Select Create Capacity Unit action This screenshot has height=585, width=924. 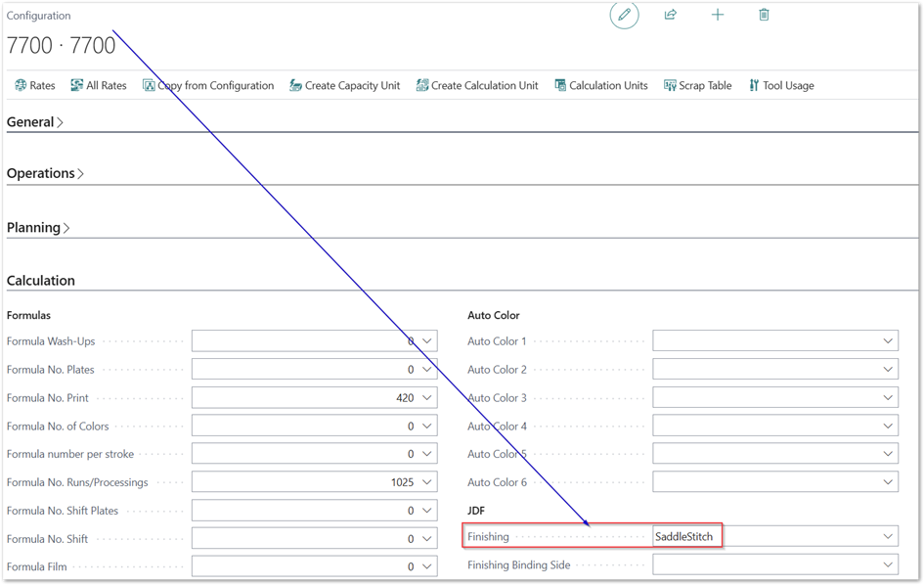click(x=344, y=86)
